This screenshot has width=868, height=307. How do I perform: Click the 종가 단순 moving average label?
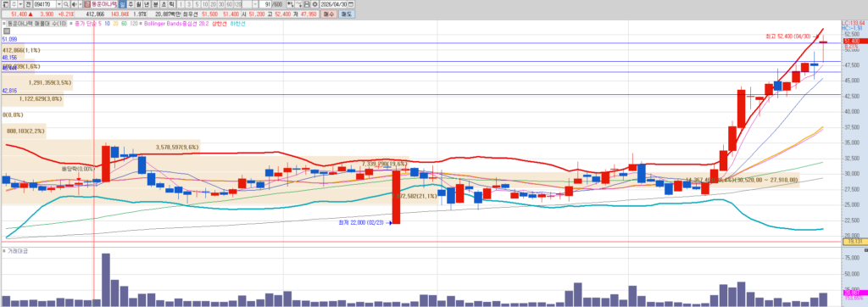(86, 23)
